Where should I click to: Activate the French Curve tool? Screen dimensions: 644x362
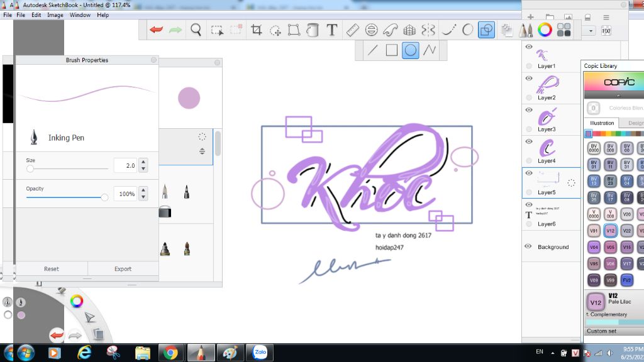tap(390, 30)
